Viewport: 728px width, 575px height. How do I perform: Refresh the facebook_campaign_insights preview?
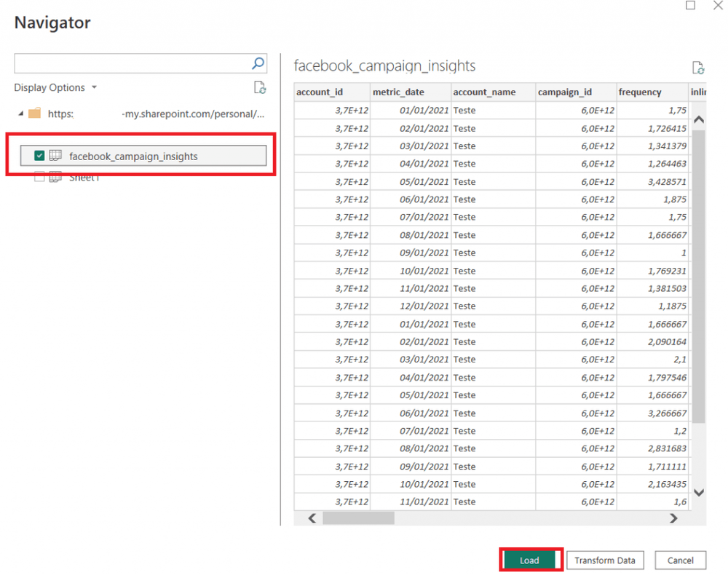698,66
